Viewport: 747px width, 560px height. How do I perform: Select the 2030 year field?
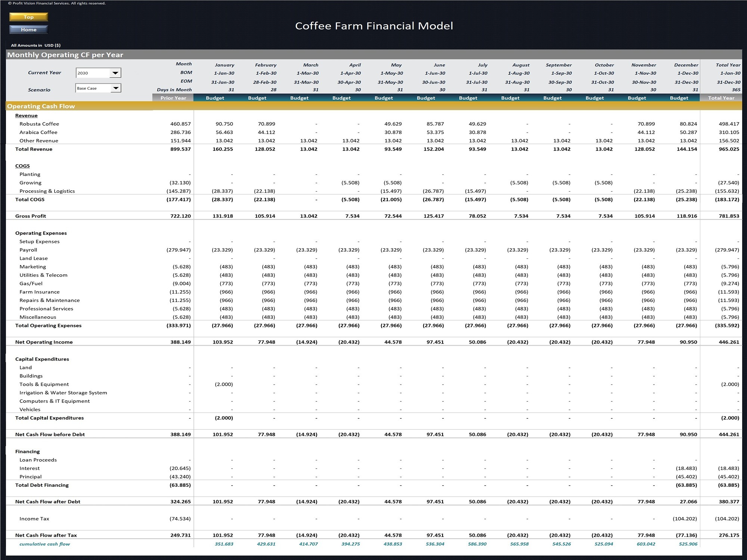point(93,73)
